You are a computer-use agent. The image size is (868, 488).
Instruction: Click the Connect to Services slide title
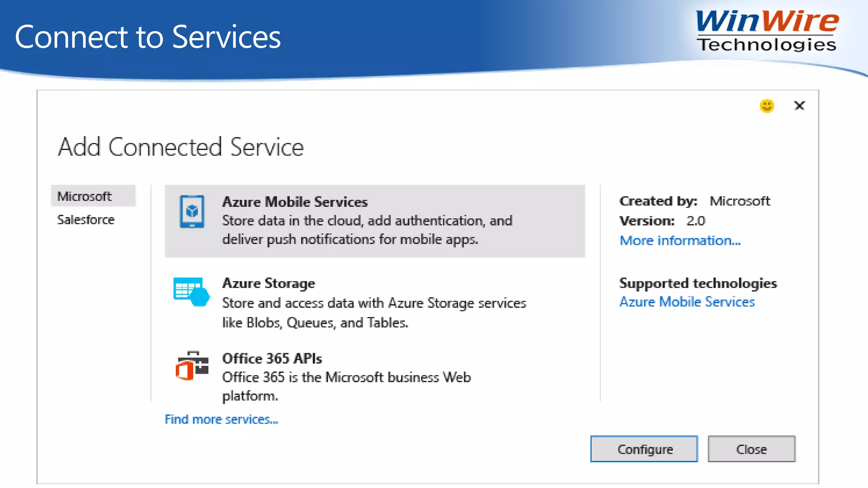click(x=148, y=37)
